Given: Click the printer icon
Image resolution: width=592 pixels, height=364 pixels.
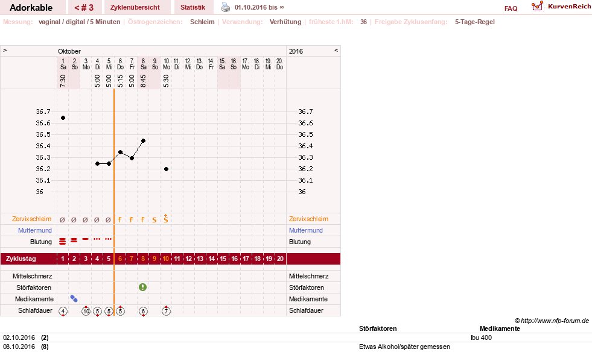Looking at the screenshot, I should click(226, 7).
